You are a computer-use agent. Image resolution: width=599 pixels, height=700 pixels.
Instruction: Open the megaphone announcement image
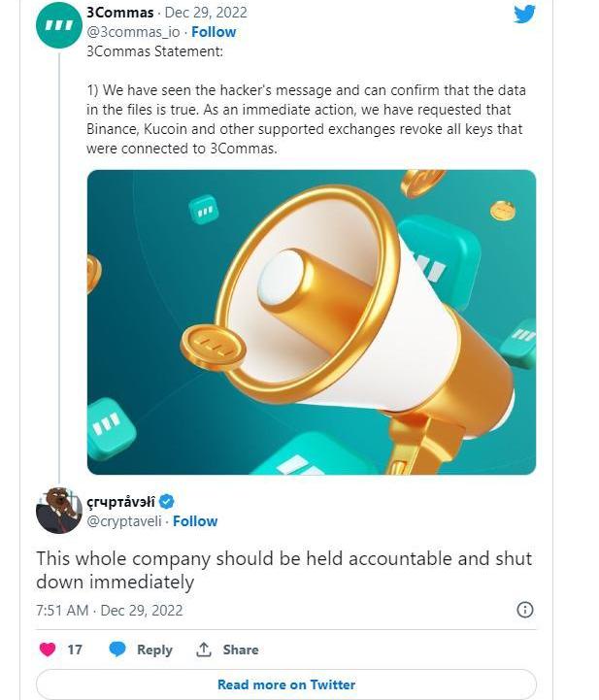tap(311, 321)
